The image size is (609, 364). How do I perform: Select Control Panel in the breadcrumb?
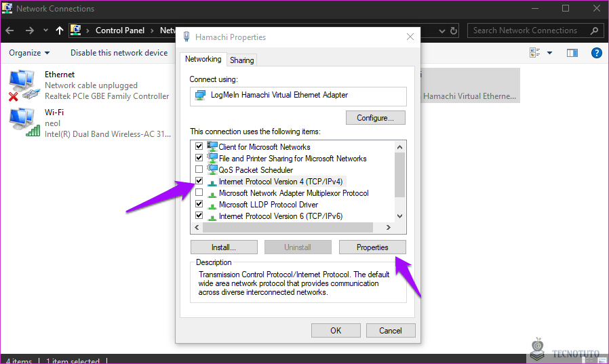tap(119, 31)
